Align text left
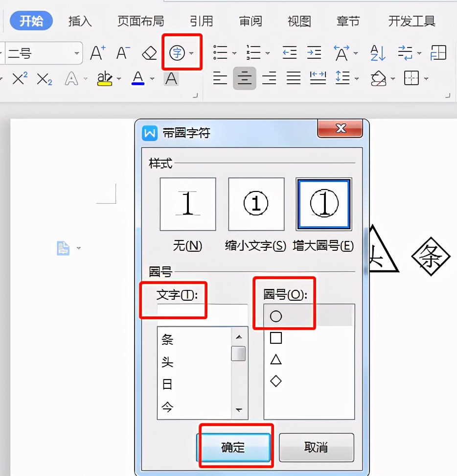This screenshot has width=457, height=476. pos(220,78)
